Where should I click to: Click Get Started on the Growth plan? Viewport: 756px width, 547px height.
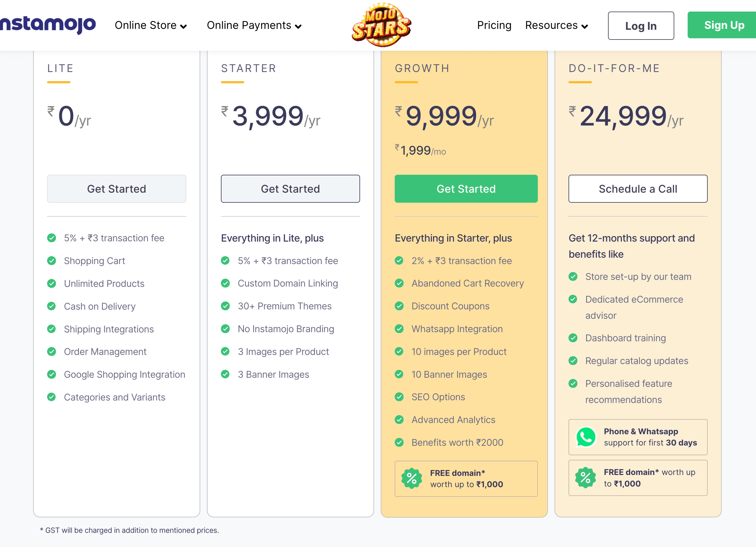[x=466, y=189]
